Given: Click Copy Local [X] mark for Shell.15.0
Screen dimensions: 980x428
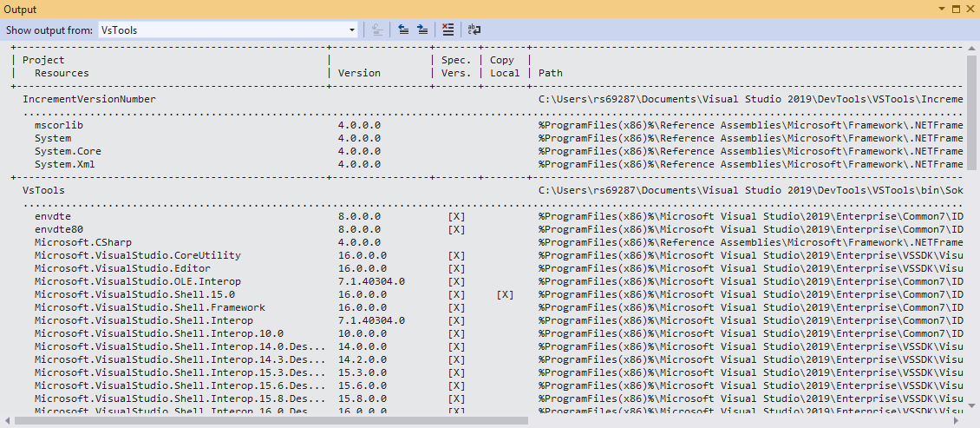Looking at the screenshot, I should click(505, 294).
